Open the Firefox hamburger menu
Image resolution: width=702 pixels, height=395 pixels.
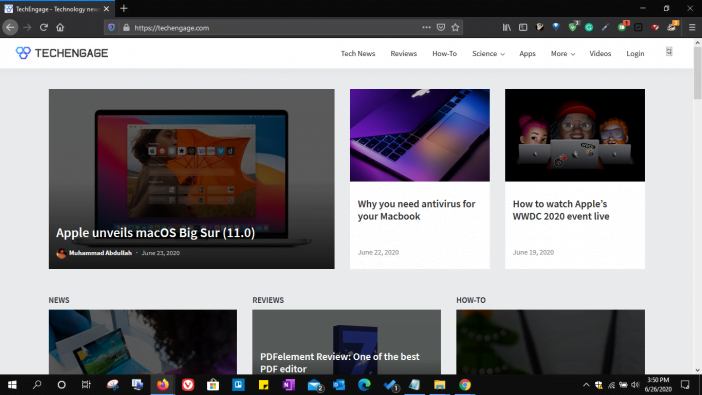tap(692, 27)
